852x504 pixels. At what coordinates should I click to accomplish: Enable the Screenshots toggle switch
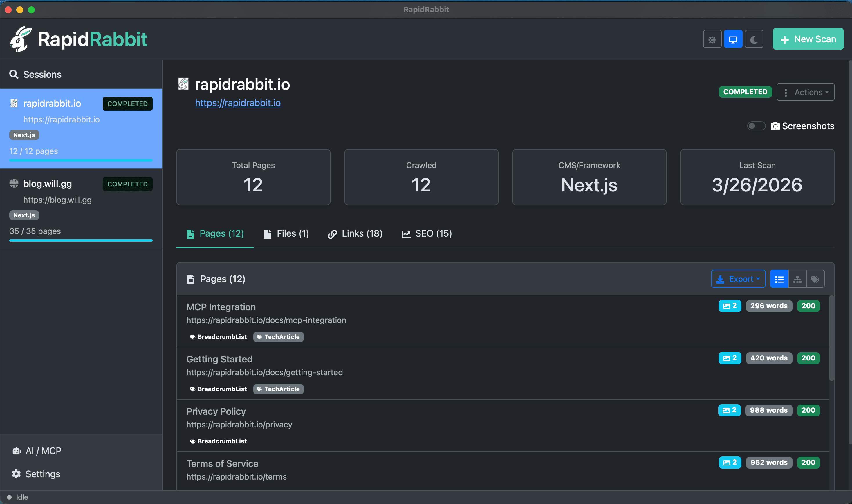pyautogui.click(x=756, y=126)
